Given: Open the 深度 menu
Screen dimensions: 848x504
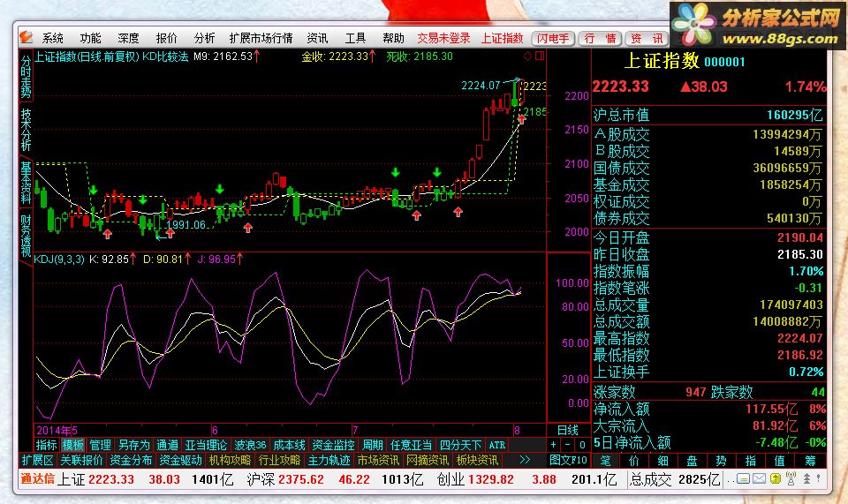Looking at the screenshot, I should 128,38.
